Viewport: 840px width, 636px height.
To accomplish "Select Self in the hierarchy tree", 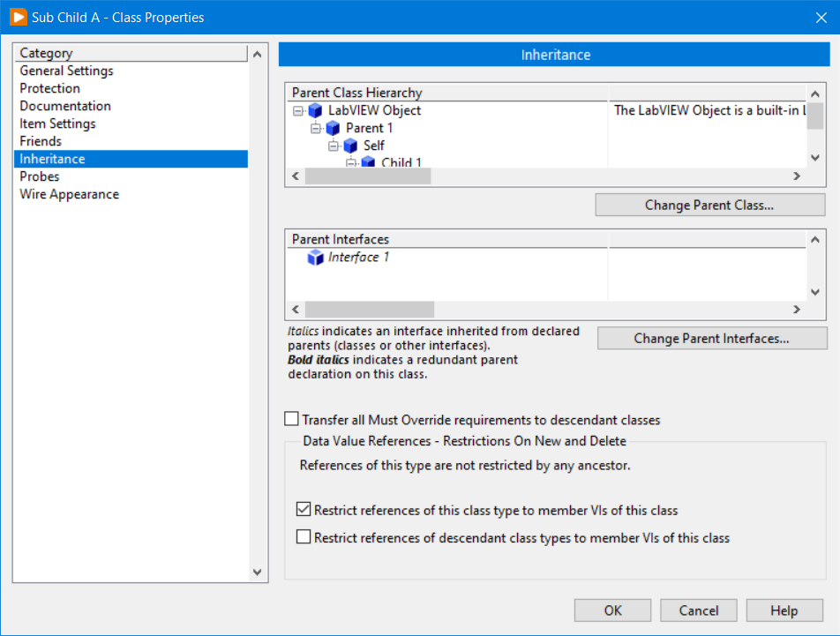I will pyautogui.click(x=374, y=146).
